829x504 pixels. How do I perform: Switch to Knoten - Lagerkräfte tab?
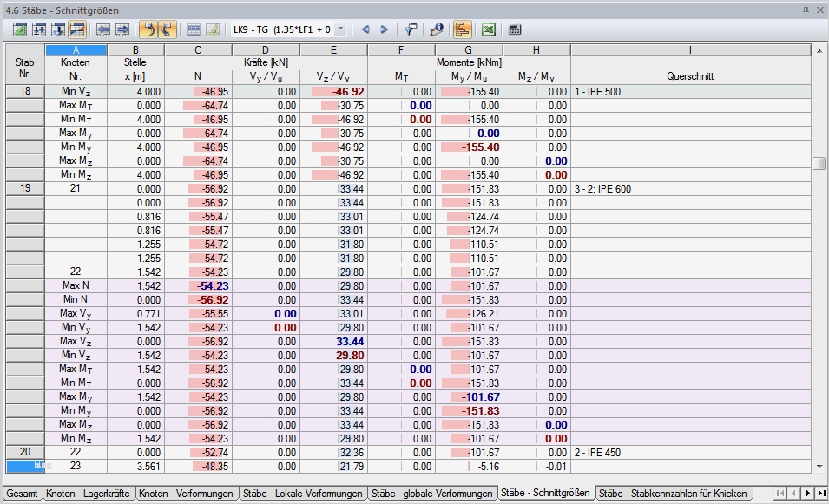click(x=88, y=494)
